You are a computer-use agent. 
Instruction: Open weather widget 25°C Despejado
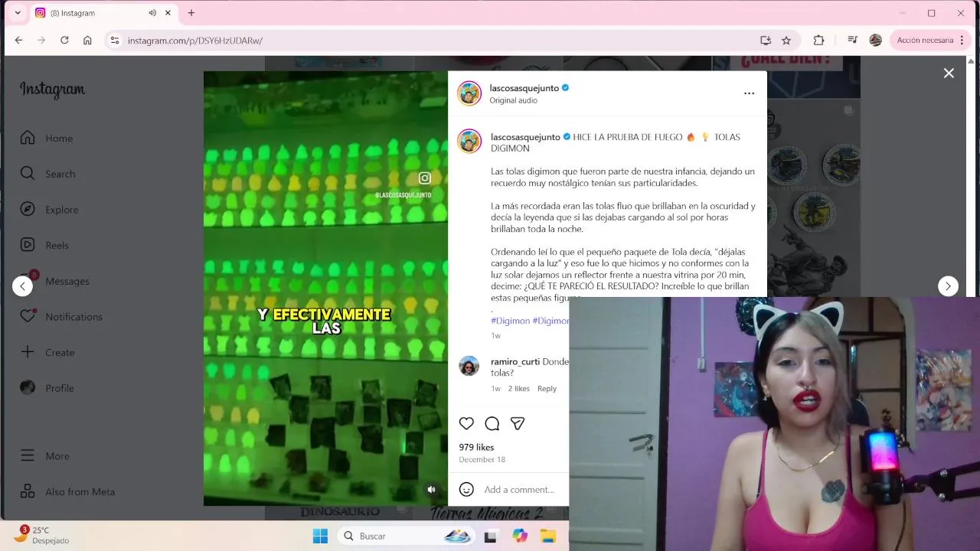42,535
